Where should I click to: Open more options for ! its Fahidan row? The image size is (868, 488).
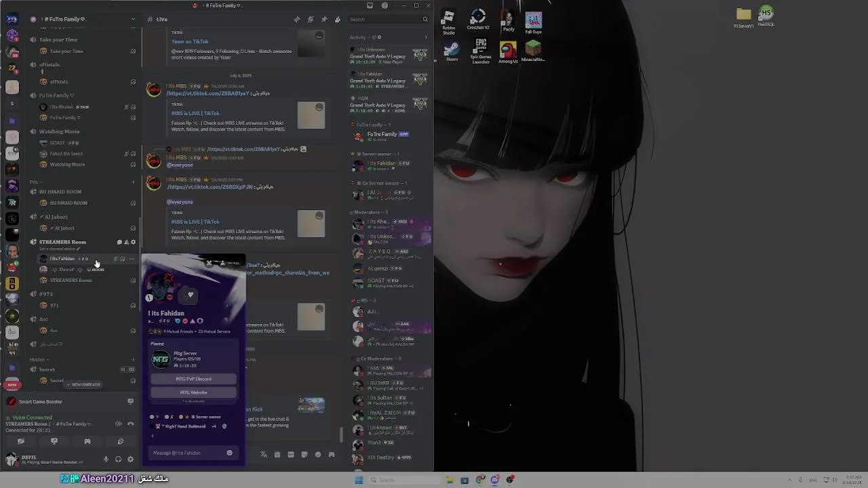pyautogui.click(x=132, y=258)
